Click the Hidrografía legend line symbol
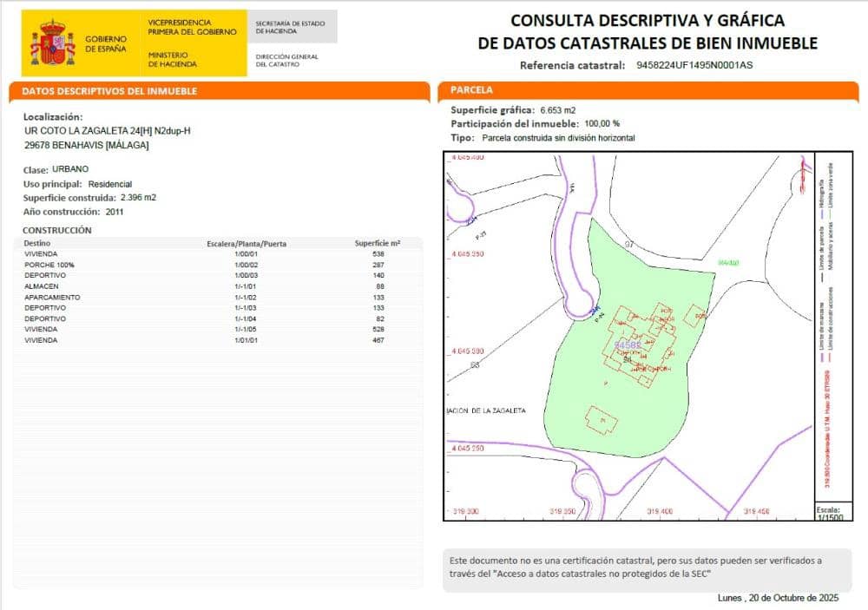Image resolution: width=868 pixels, height=610 pixels. 823,214
